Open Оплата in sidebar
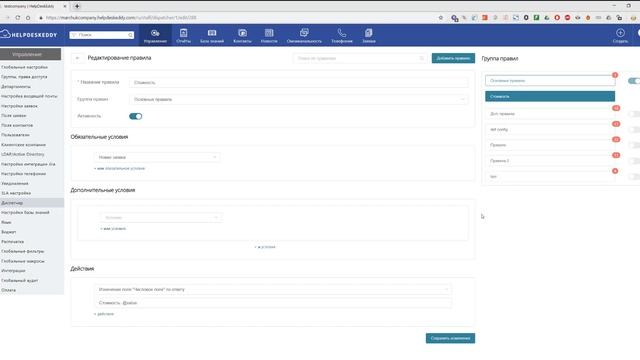640x360 pixels. click(x=9, y=290)
